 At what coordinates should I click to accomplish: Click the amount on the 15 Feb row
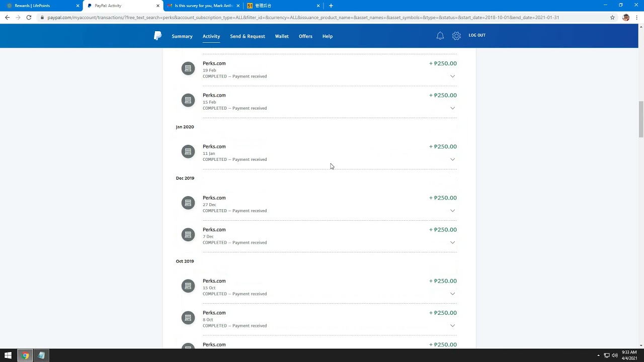coord(443,95)
